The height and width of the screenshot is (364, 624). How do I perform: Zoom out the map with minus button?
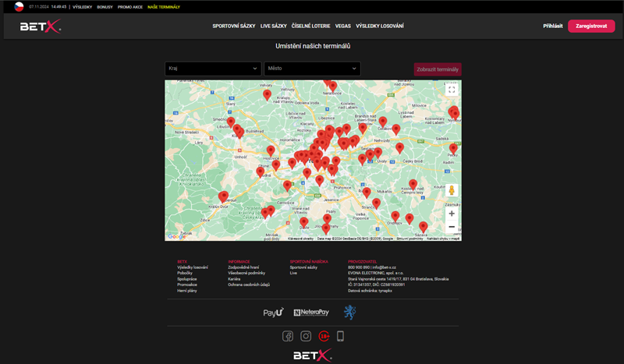coord(451,227)
